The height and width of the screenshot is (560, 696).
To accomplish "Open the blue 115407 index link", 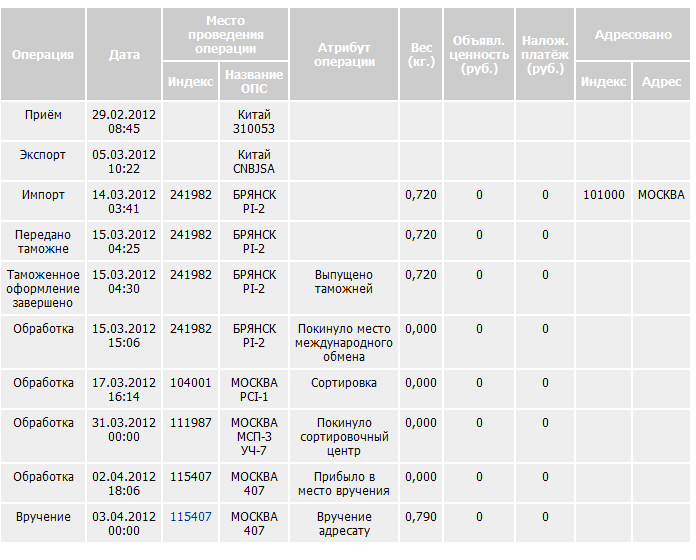I will click(190, 517).
